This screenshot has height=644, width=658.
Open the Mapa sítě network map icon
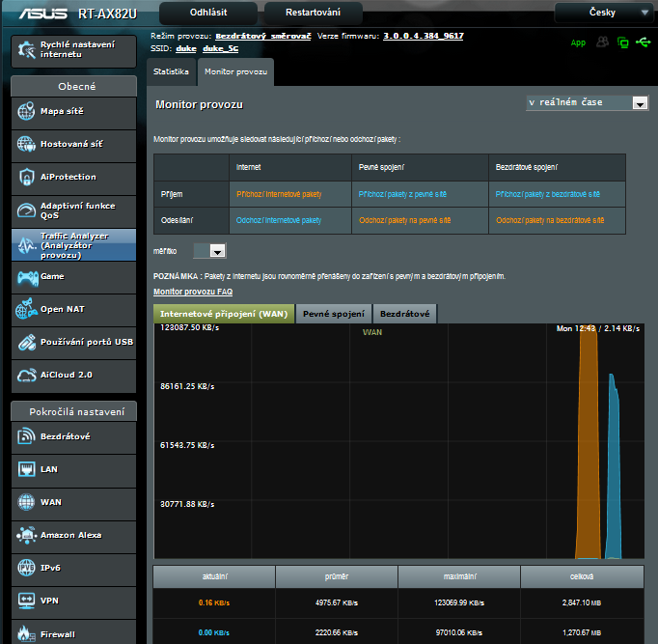tap(26, 111)
